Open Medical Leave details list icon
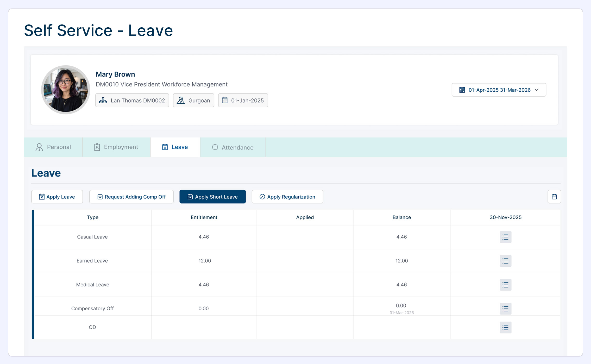This screenshot has width=591, height=364. pyautogui.click(x=505, y=285)
